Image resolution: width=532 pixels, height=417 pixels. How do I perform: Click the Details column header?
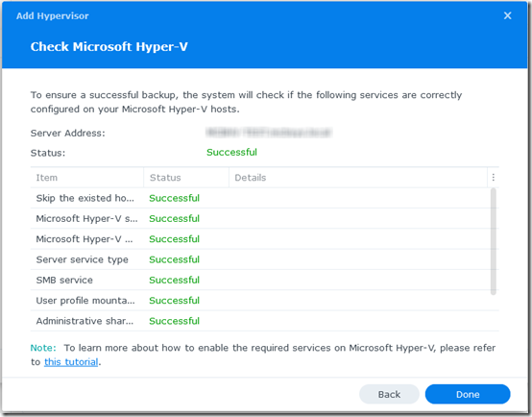click(358, 178)
